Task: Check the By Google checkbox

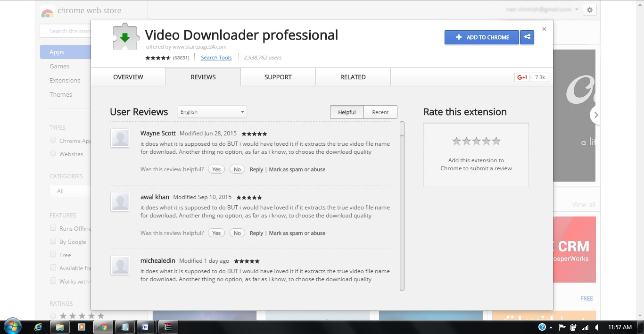Action: (53, 241)
